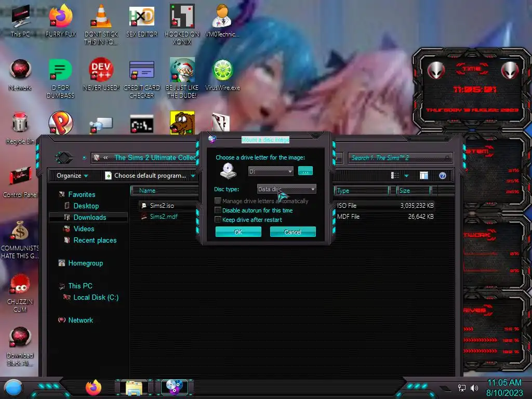Open the arrow beside Choose default program
This screenshot has height=399, width=532.
pyautogui.click(x=193, y=176)
